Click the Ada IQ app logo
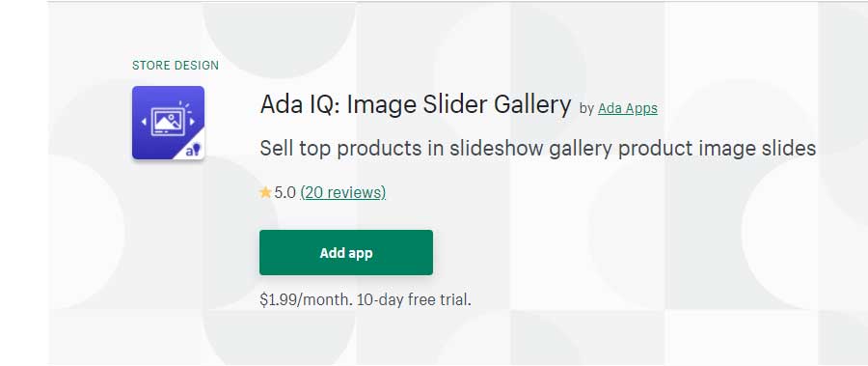The height and width of the screenshot is (366, 868). pos(168,123)
